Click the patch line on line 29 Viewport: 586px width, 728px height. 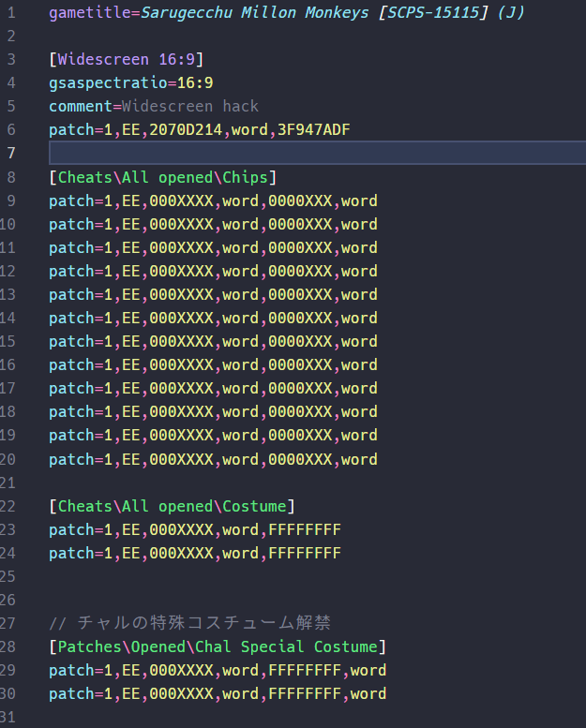tap(218, 671)
